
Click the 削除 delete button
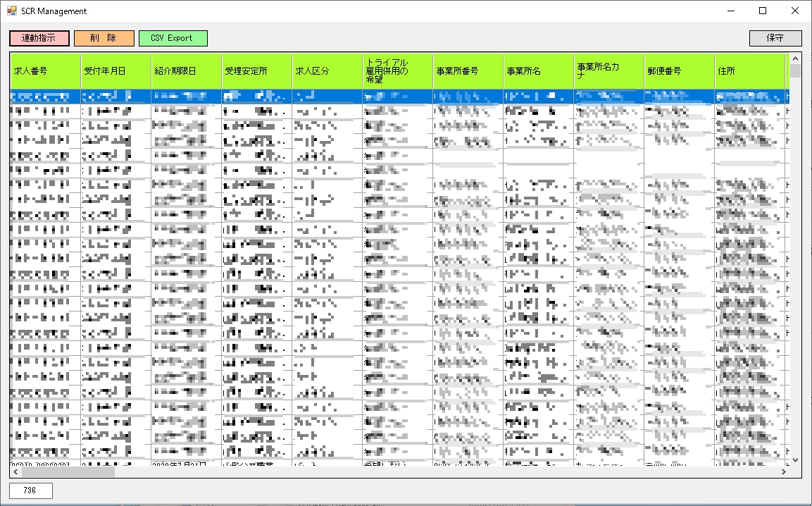click(x=104, y=38)
